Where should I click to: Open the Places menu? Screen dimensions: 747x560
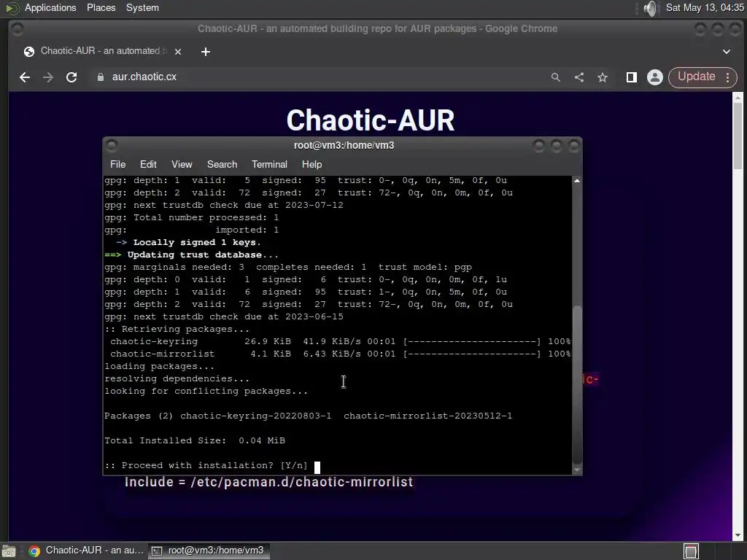(101, 7)
